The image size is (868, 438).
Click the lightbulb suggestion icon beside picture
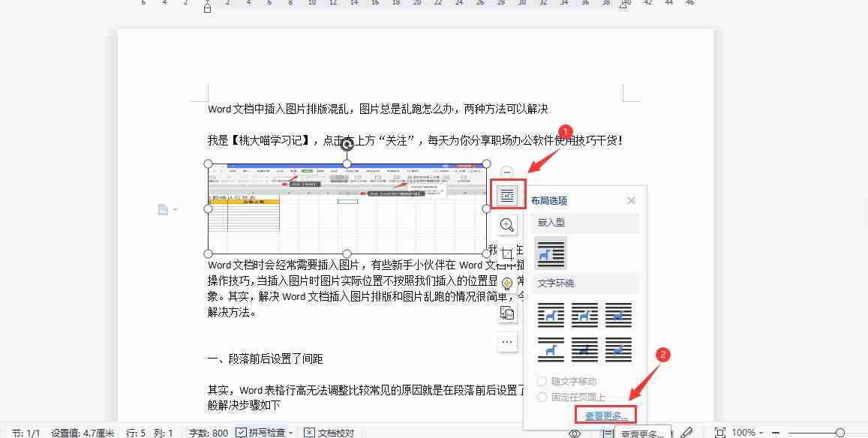click(507, 283)
